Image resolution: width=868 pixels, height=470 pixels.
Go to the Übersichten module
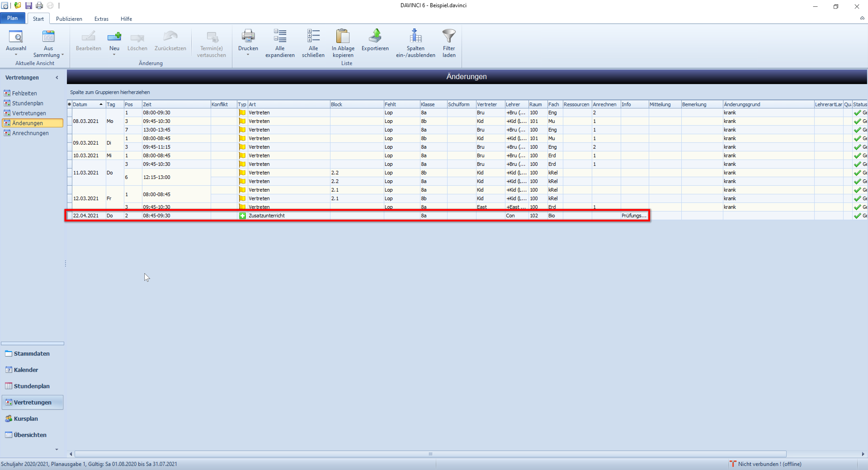click(30, 435)
